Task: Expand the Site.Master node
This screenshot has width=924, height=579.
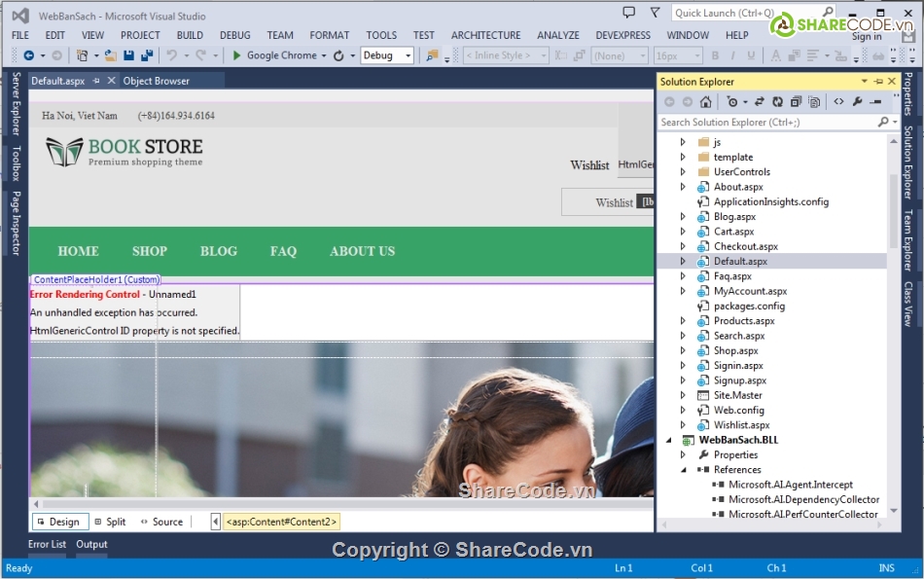Action: (x=683, y=395)
